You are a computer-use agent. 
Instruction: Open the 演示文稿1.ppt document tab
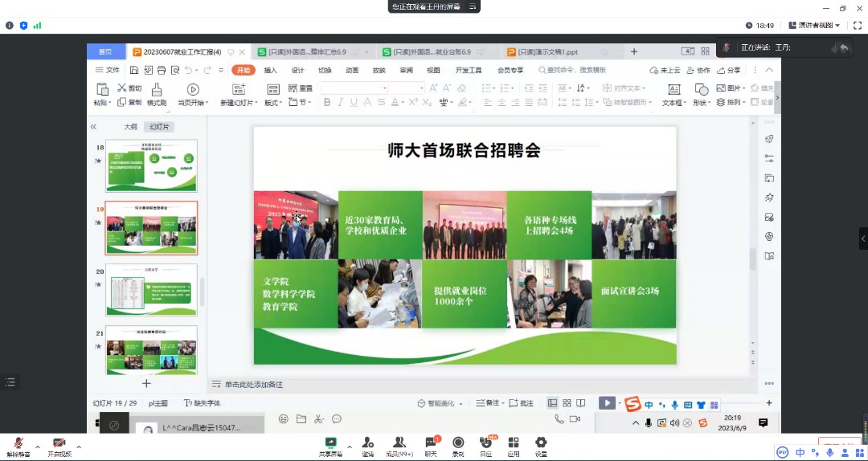548,52
